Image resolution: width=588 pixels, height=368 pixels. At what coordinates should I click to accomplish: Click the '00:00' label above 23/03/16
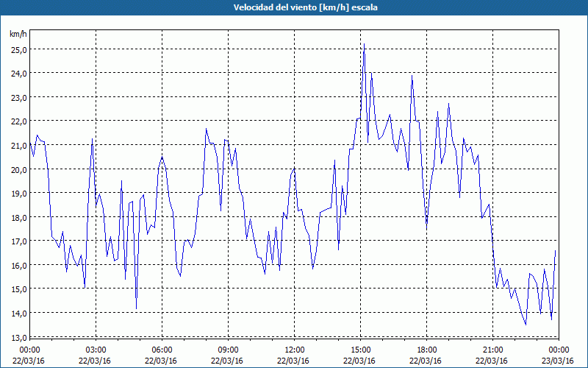pos(559,350)
